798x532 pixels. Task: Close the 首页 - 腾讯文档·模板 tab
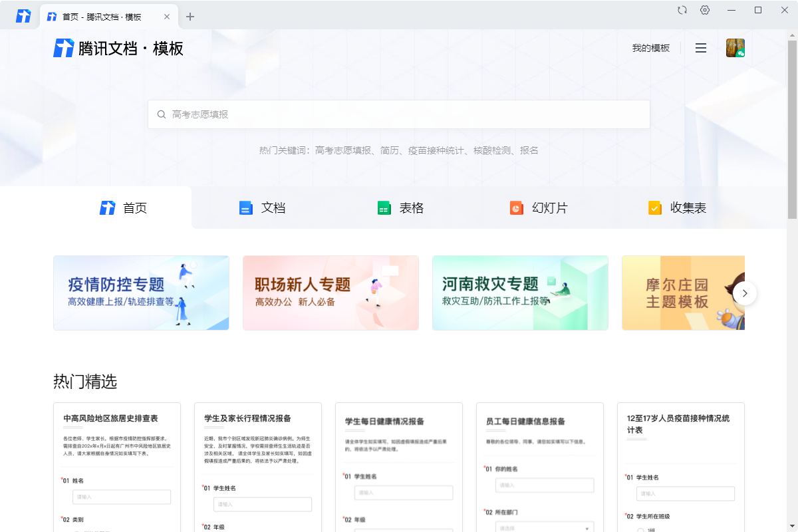point(167,17)
